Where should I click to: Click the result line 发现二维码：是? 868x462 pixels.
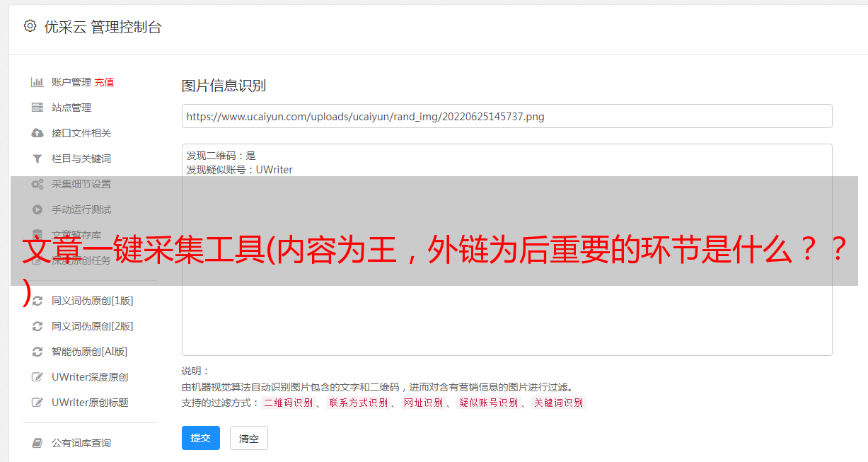pyautogui.click(x=221, y=156)
